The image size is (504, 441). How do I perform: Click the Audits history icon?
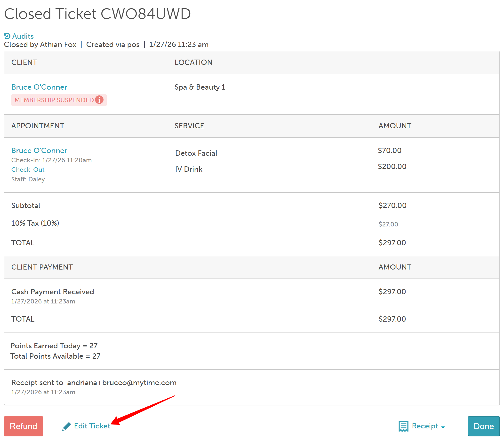(7, 36)
